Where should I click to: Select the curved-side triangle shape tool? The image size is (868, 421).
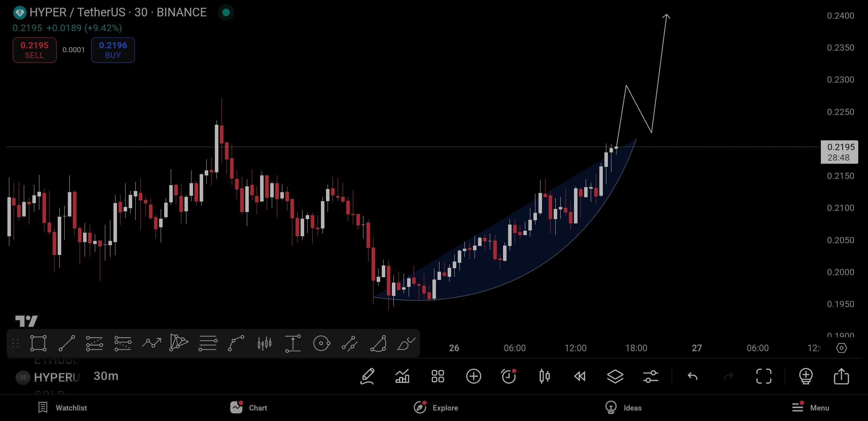(378, 343)
